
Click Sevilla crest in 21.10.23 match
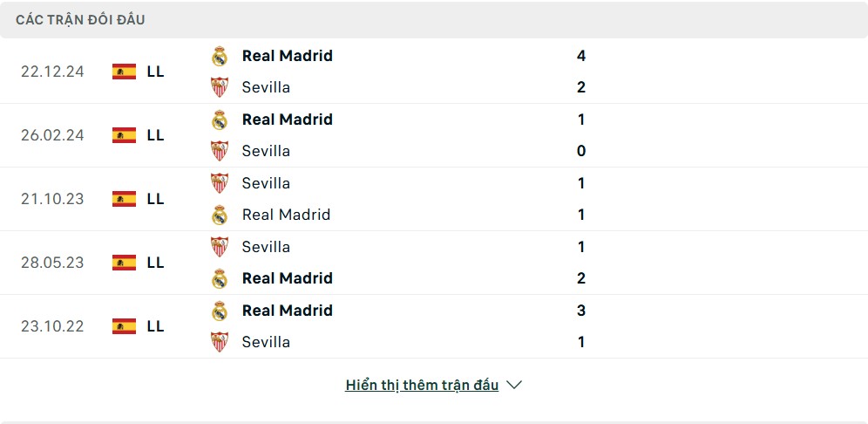coord(220,183)
